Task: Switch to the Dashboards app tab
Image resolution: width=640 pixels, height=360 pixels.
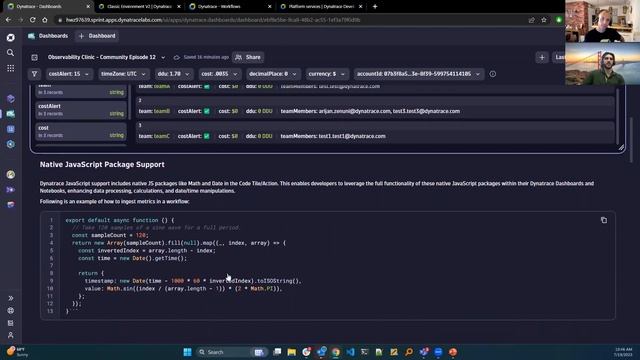Action: pyautogui.click(x=48, y=36)
